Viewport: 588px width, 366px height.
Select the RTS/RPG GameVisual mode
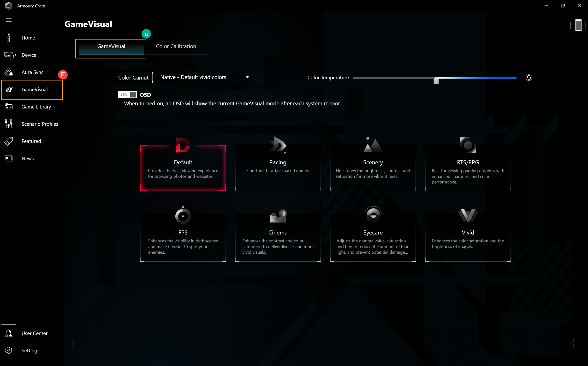point(468,162)
